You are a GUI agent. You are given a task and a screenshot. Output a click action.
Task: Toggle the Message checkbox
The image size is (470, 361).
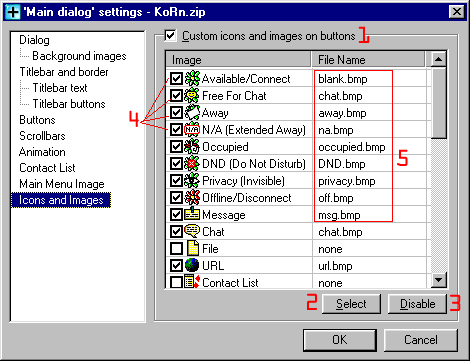pyautogui.click(x=176, y=215)
